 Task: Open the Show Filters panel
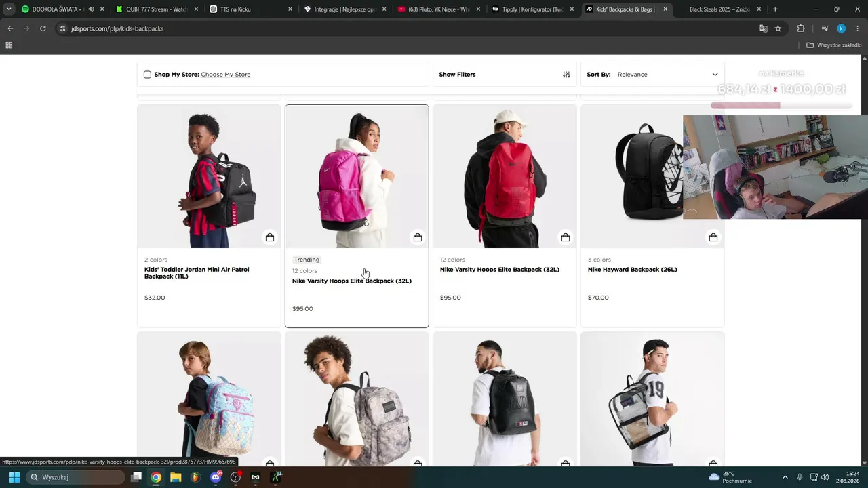pyautogui.click(x=505, y=75)
